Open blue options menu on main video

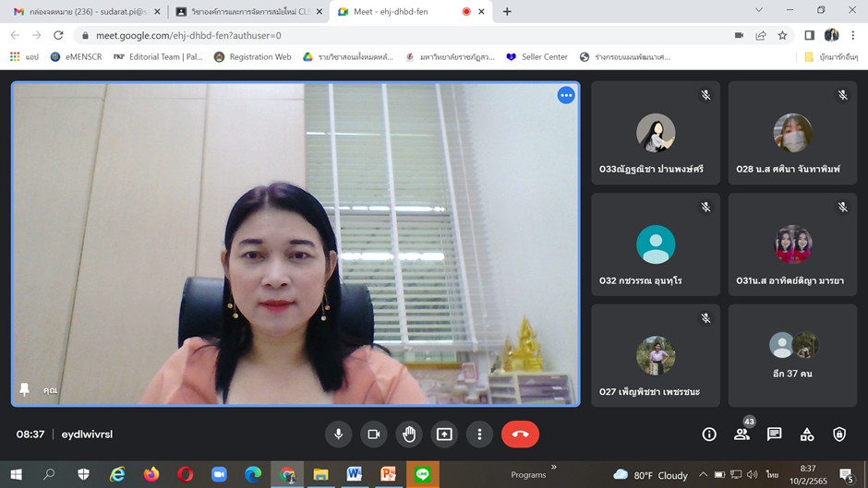click(x=566, y=95)
